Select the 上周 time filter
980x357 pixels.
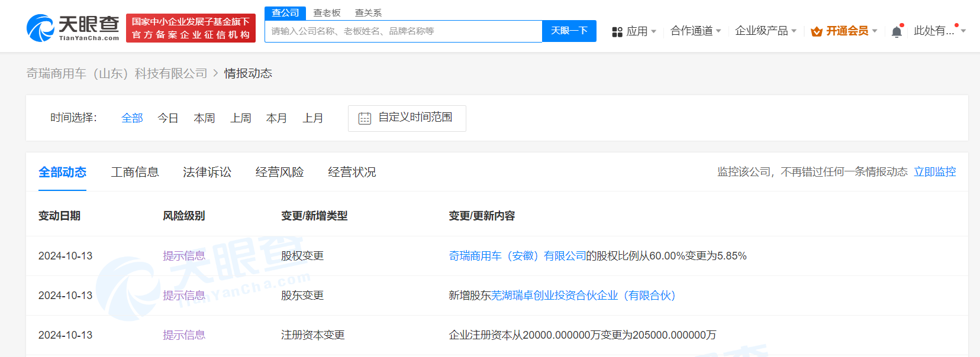[x=240, y=118]
